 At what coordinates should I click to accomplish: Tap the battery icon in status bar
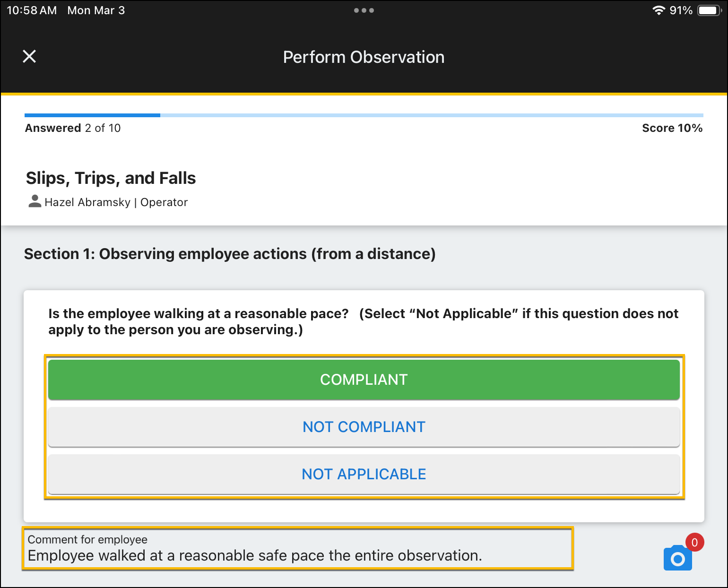pyautogui.click(x=709, y=10)
